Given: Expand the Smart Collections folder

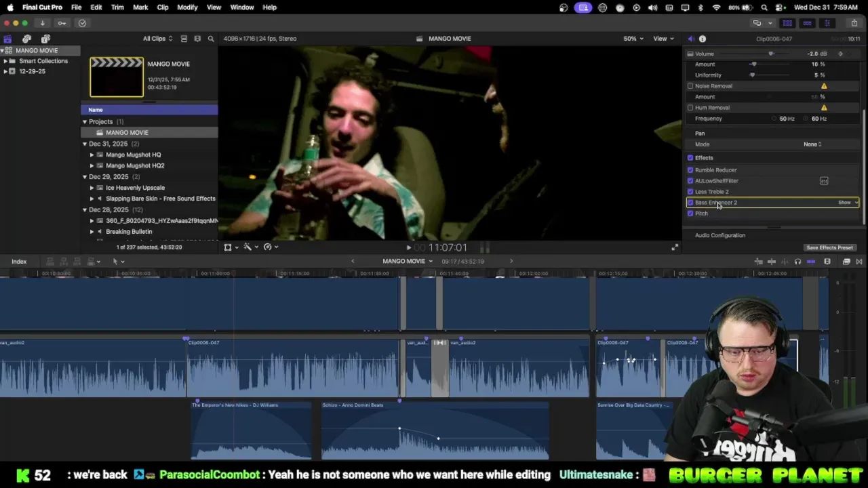Looking at the screenshot, I should [5, 61].
